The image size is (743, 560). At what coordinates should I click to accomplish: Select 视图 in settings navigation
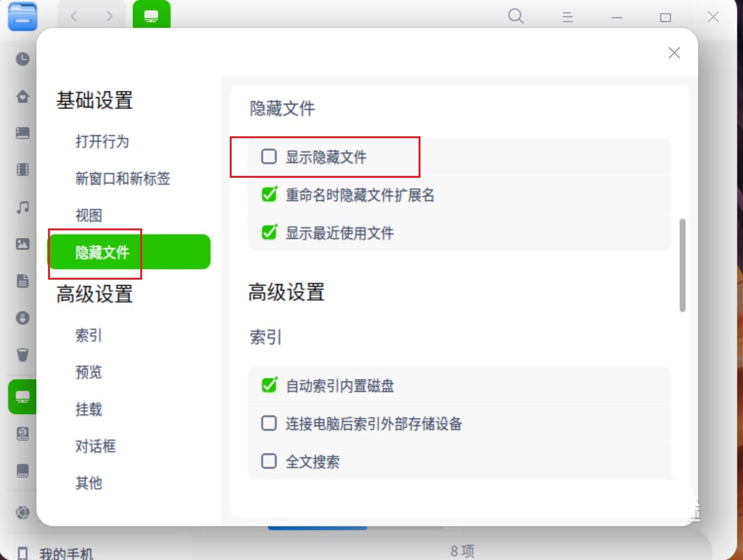click(x=89, y=215)
